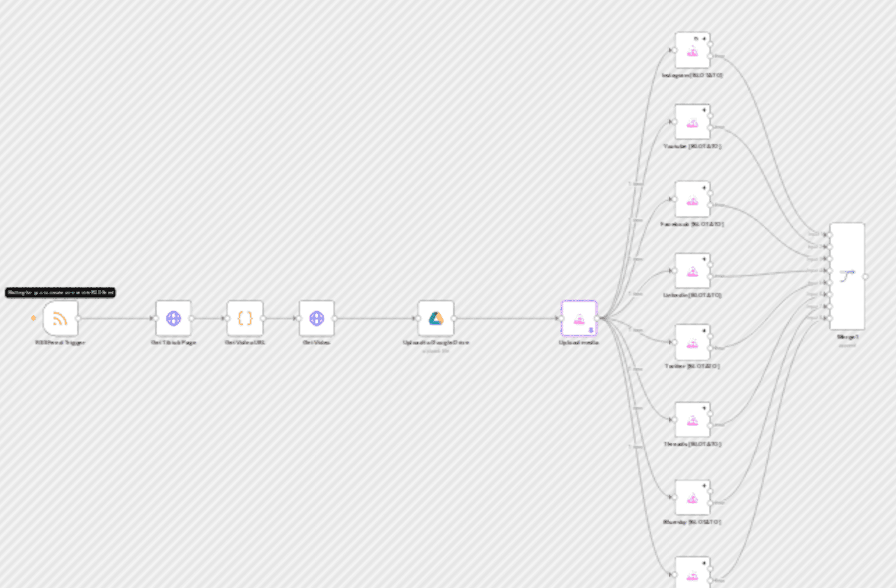This screenshot has width=896, height=588.
Task: Click the Upload media label text
Action: 579,342
